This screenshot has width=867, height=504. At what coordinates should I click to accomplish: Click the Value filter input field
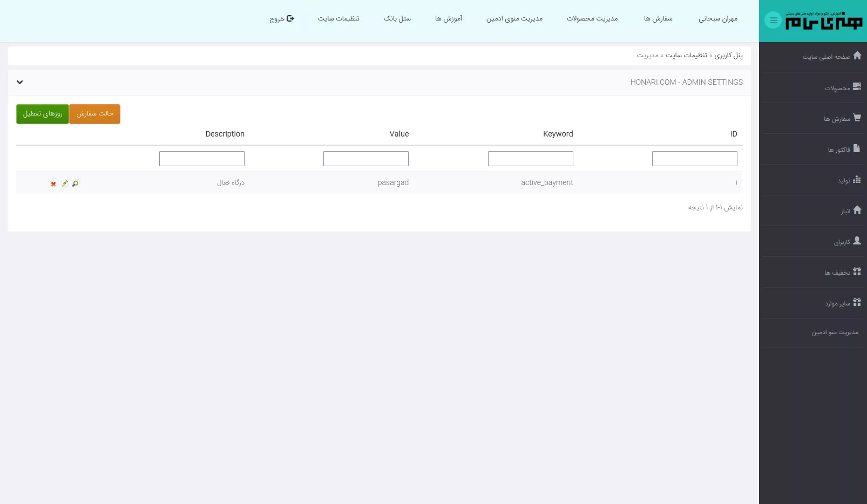coord(366,159)
